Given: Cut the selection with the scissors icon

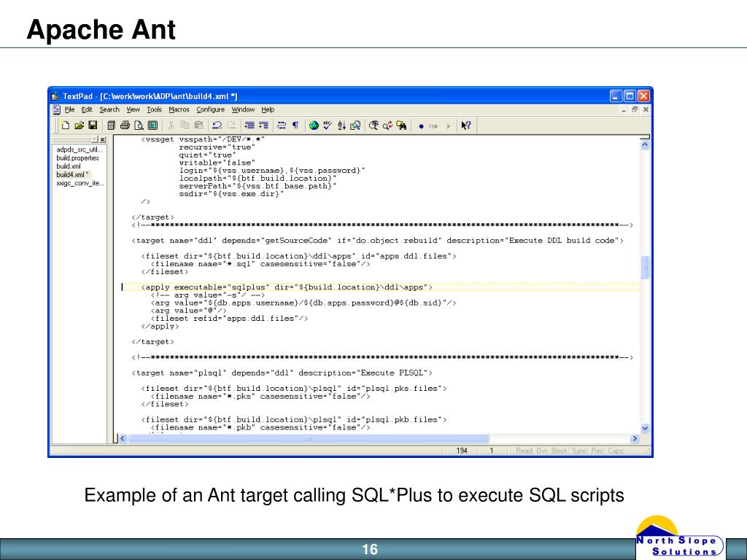Looking at the screenshot, I should 171,125.
